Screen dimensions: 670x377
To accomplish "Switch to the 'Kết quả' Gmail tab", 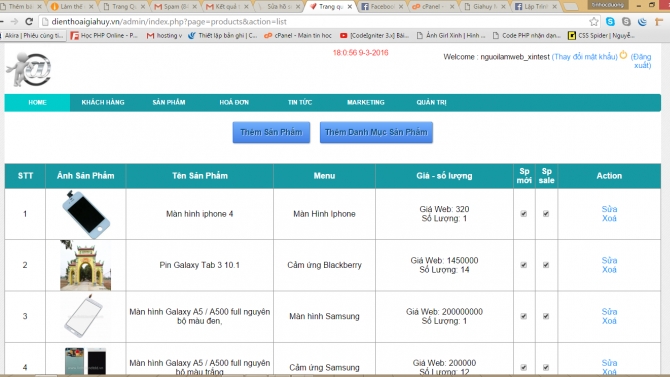I will [226, 6].
